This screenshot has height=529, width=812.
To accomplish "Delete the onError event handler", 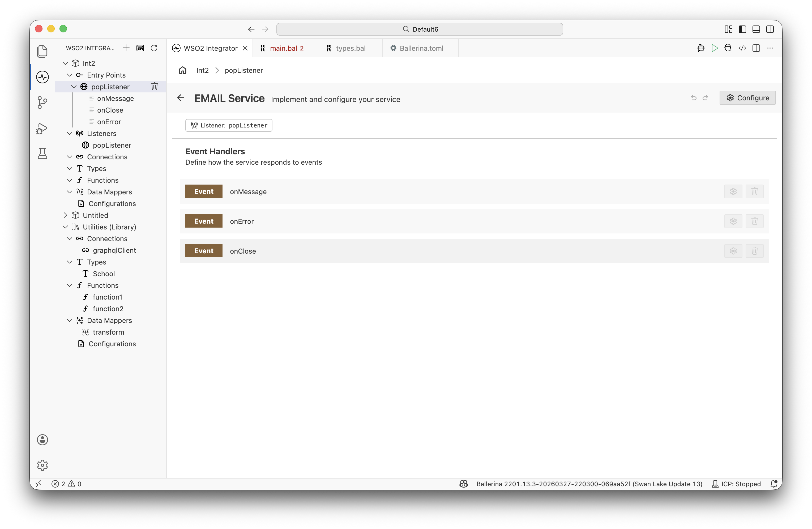I will click(x=754, y=221).
